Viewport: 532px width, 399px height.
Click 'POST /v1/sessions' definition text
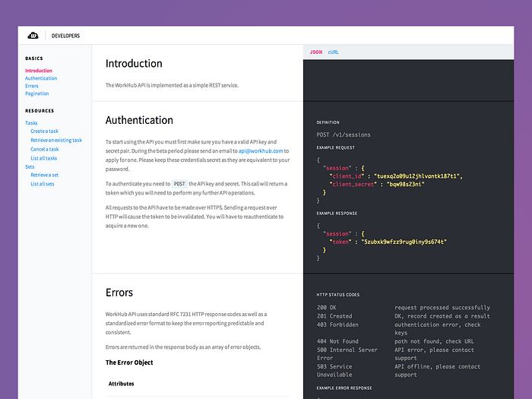[x=344, y=135]
